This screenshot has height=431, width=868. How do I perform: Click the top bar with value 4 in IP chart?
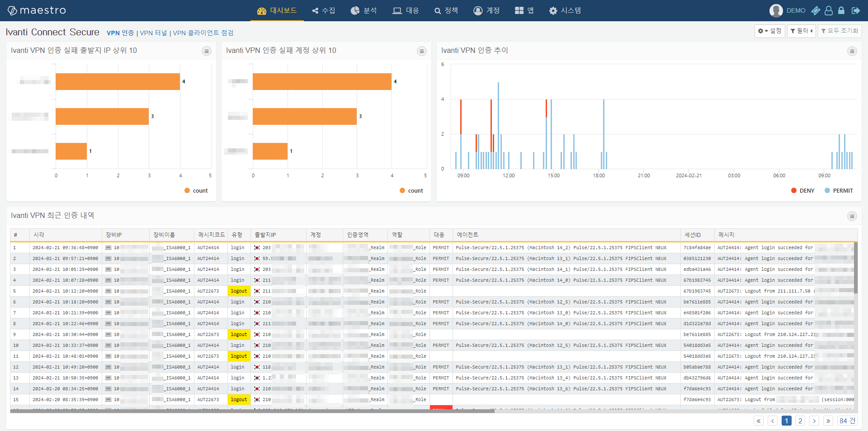pyautogui.click(x=118, y=81)
